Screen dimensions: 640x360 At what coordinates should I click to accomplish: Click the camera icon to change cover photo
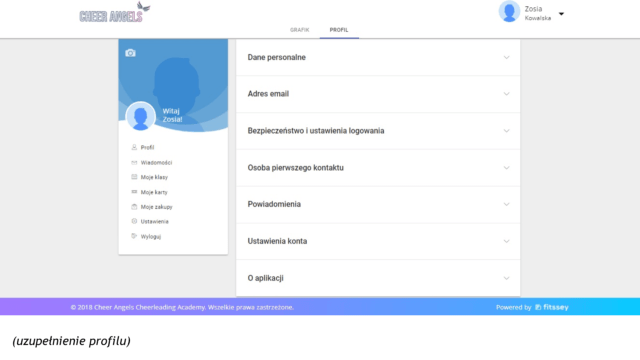130,53
